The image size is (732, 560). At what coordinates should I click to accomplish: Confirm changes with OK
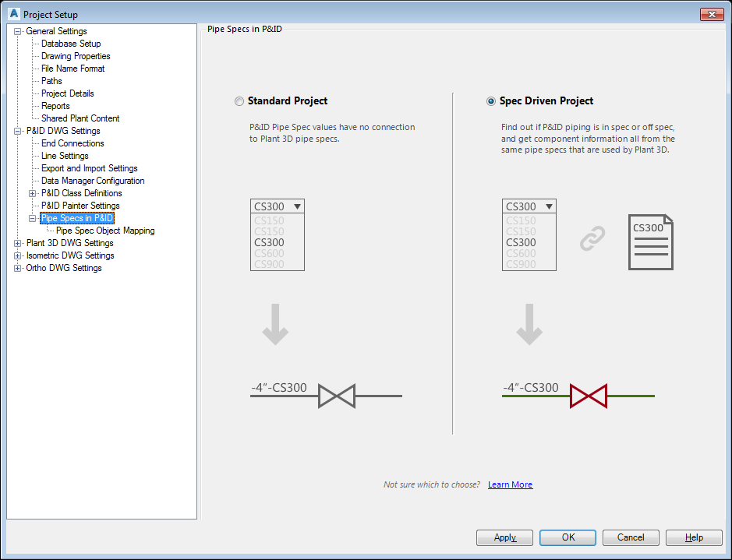tap(567, 537)
